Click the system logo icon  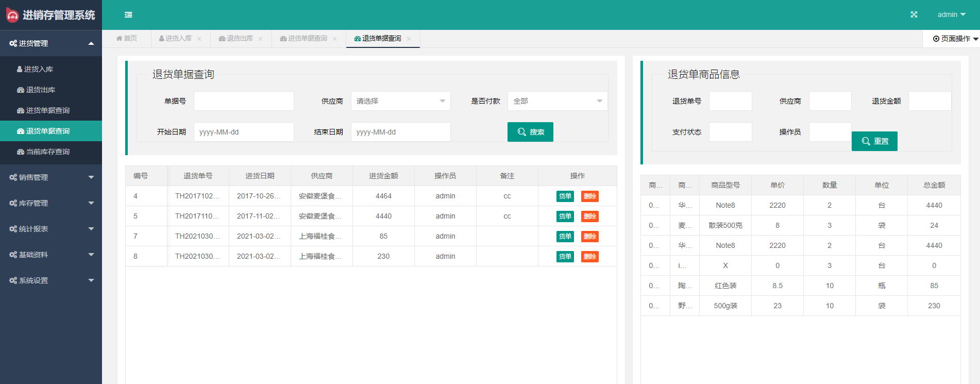(x=12, y=15)
